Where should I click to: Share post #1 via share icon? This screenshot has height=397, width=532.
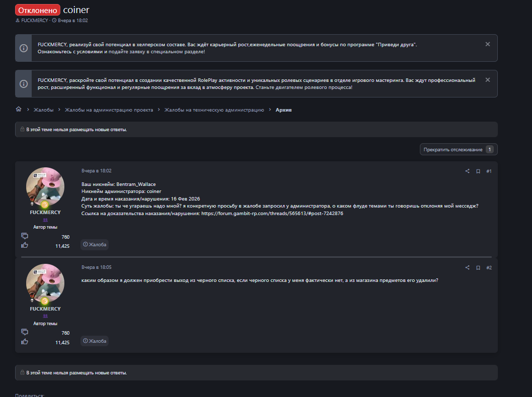click(x=467, y=171)
